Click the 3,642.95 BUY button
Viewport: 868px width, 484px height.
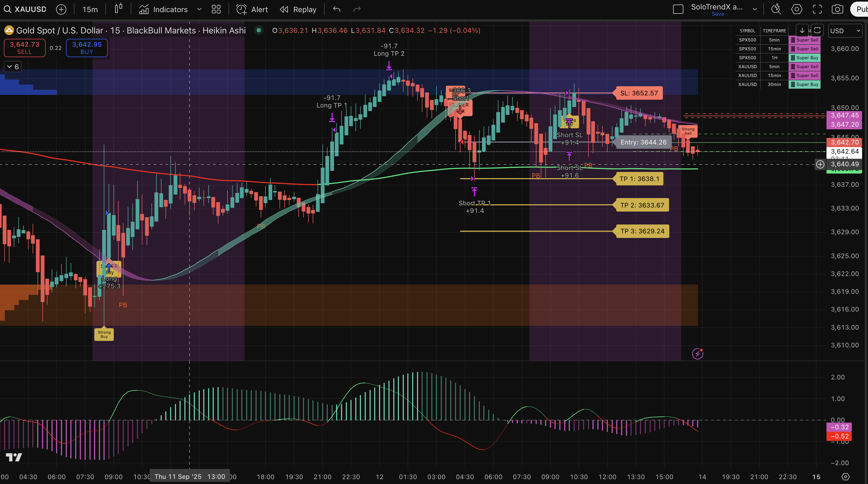coord(87,48)
